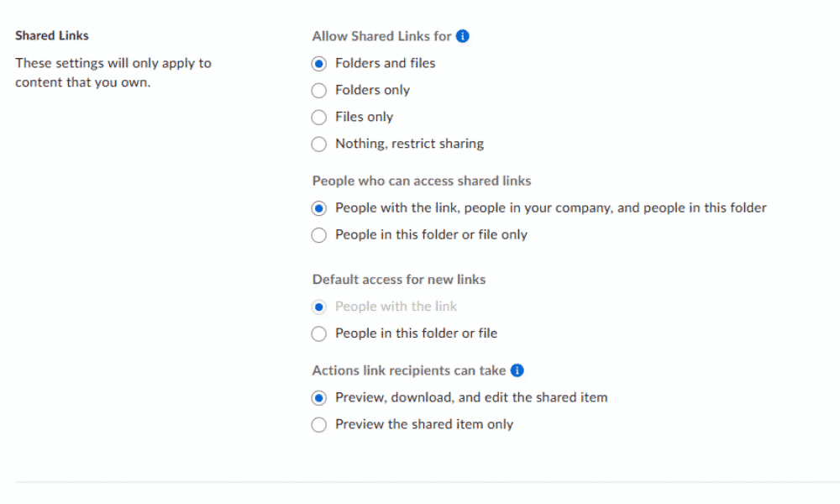Click the 'Default access for new links' heading

[x=399, y=280]
